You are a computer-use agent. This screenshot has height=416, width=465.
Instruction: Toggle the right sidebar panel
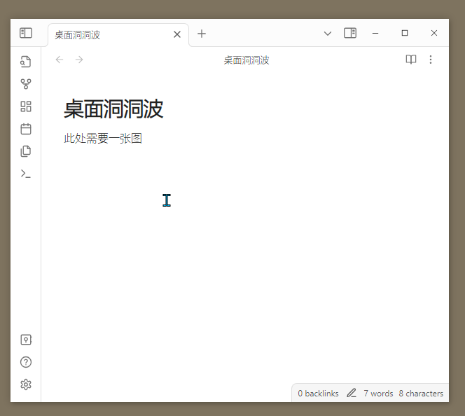pos(350,33)
